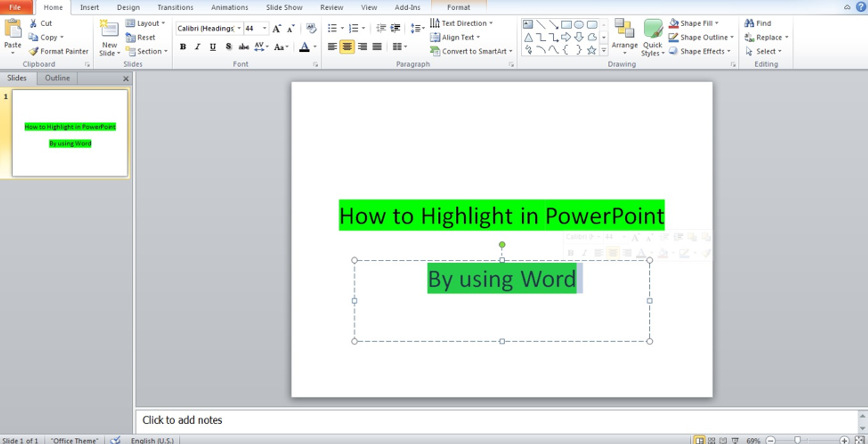Select the Oval shape in gallery
This screenshot has width=868, height=444.
pos(579,25)
